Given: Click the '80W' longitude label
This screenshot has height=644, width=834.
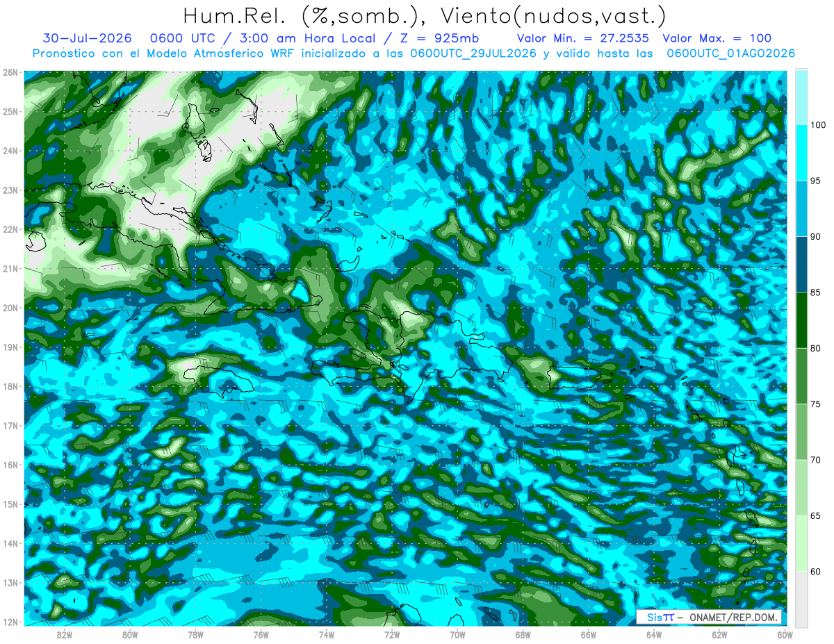Looking at the screenshot, I should pyautogui.click(x=130, y=634).
